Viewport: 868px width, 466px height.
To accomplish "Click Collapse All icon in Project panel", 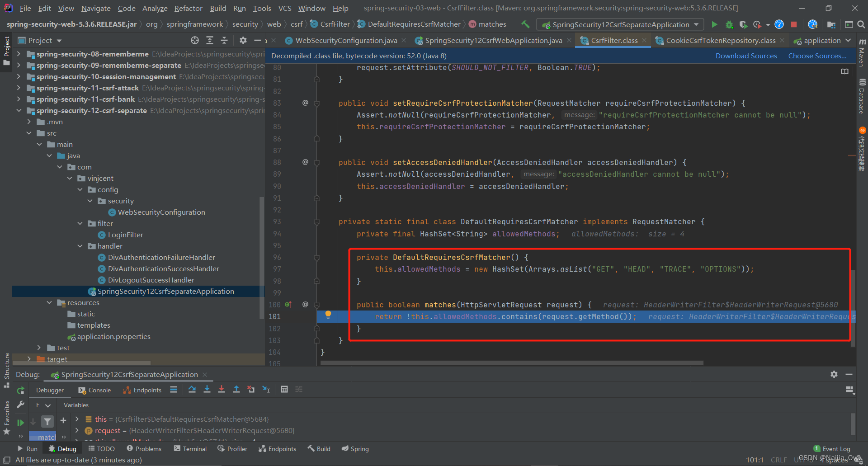I will (224, 40).
